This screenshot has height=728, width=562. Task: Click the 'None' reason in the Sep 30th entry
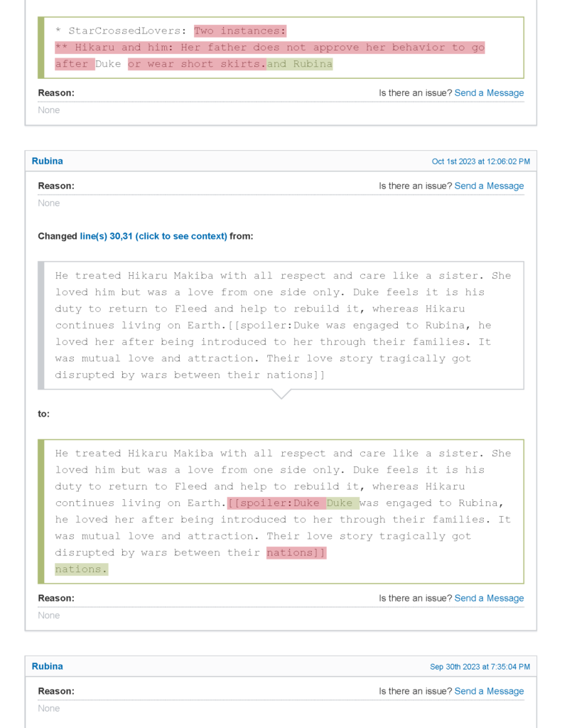point(49,709)
